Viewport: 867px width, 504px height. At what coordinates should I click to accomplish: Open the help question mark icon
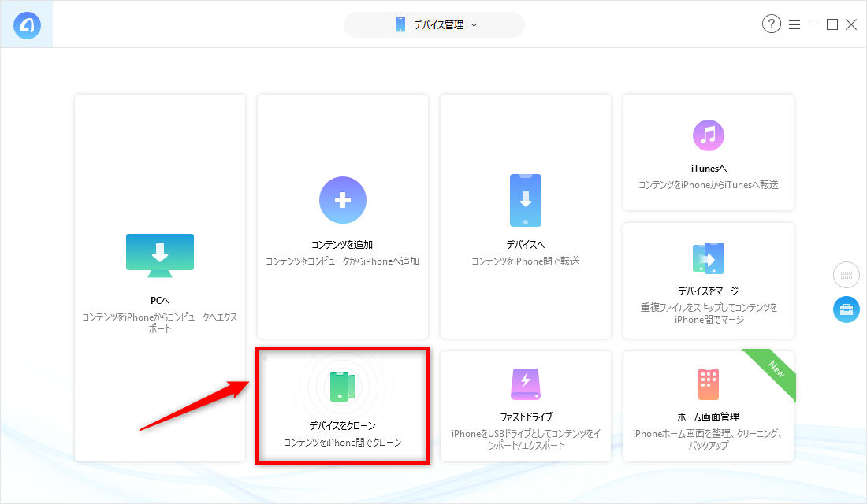[x=772, y=24]
